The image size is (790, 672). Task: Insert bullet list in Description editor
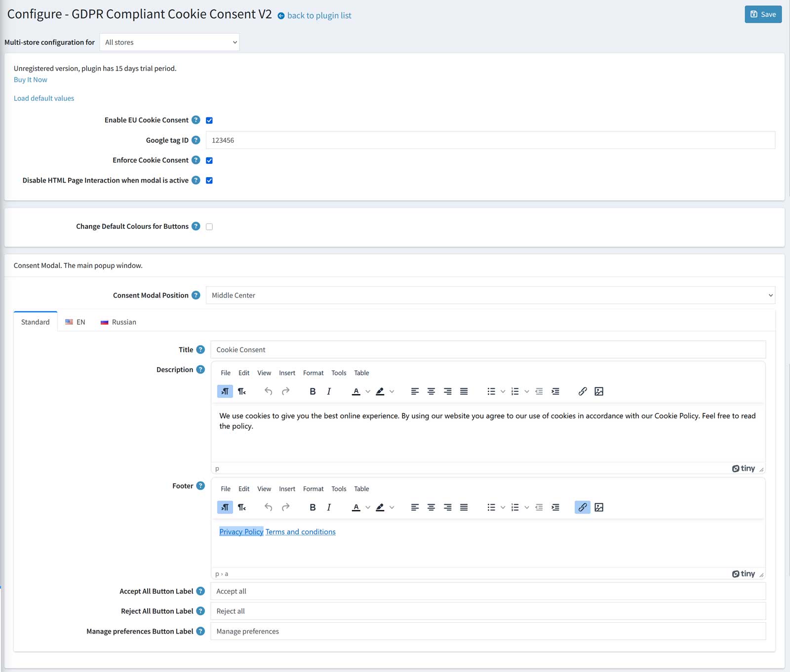(491, 391)
